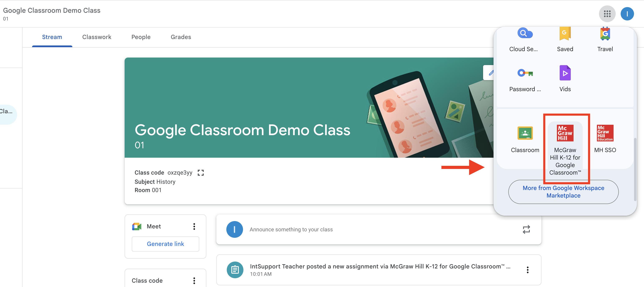Click Generate link for Meet

[165, 244]
